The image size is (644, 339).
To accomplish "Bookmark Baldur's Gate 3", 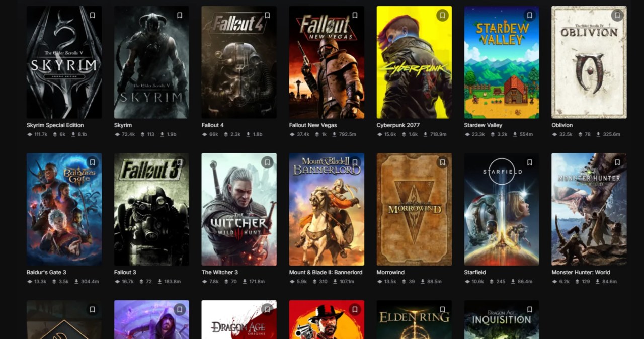I will 93,162.
